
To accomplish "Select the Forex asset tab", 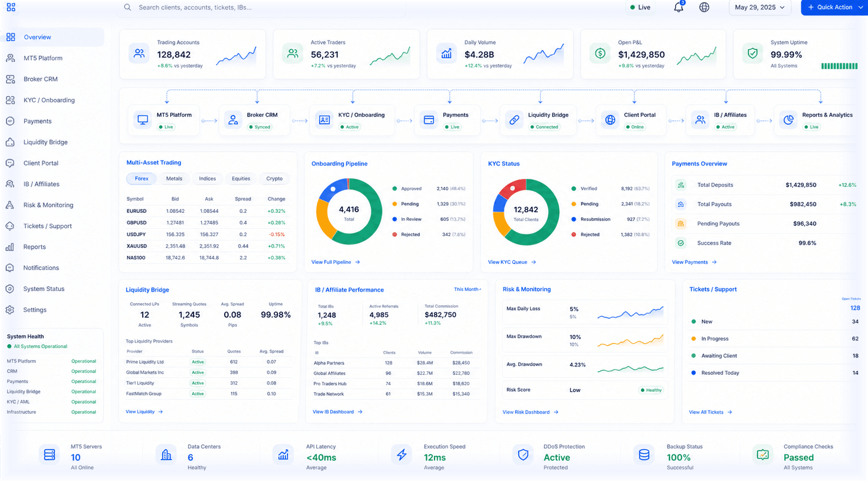I will tap(142, 178).
